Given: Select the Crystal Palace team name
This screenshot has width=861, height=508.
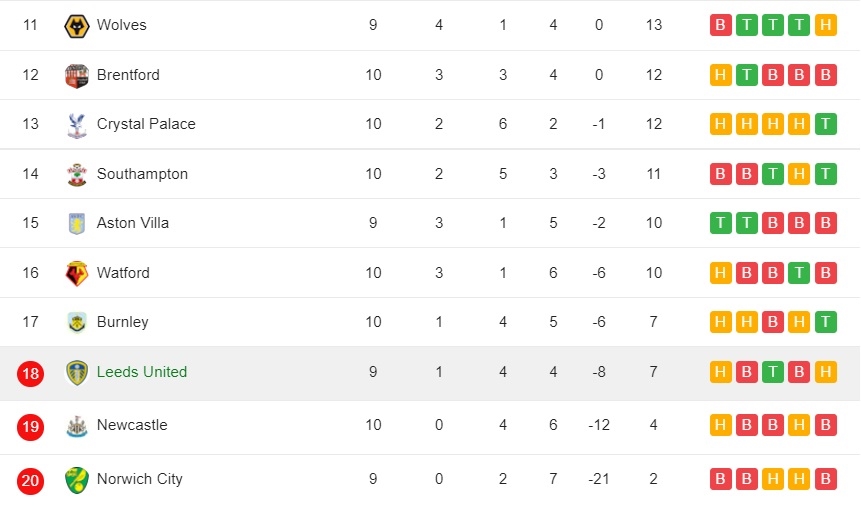Looking at the screenshot, I should pyautogui.click(x=146, y=124).
